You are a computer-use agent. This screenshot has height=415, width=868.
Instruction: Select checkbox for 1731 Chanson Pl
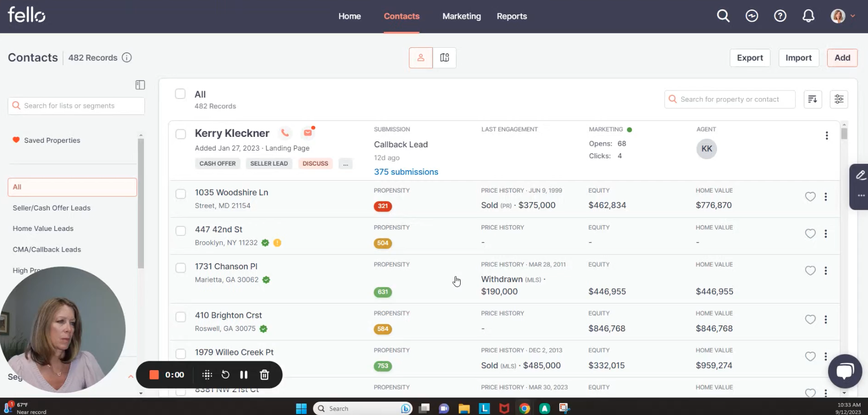(181, 268)
